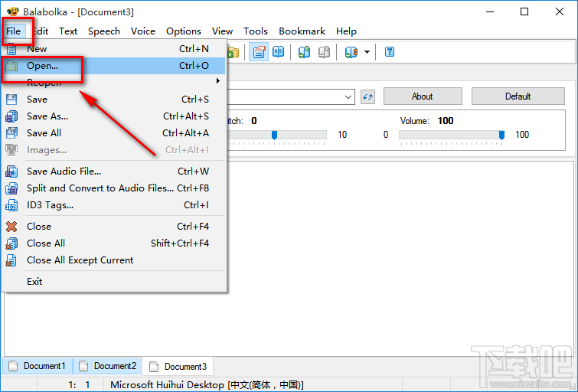This screenshot has height=392, width=578.
Task: Open the Bookmark menu
Action: click(x=302, y=31)
